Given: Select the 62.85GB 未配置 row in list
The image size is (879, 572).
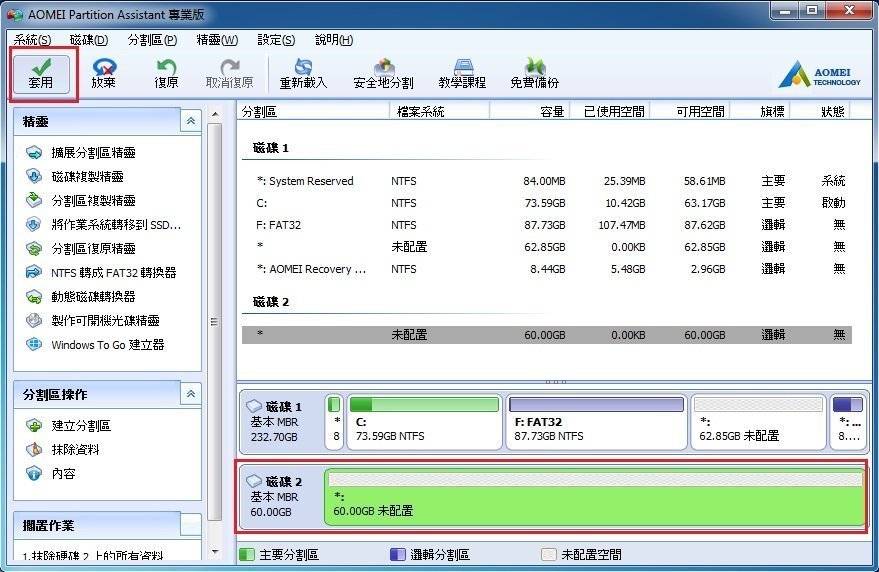Looking at the screenshot, I should click(547, 247).
